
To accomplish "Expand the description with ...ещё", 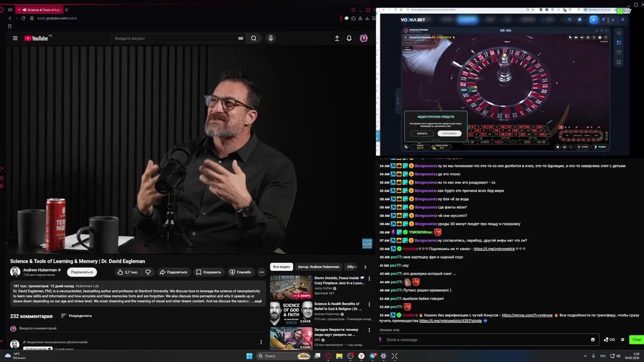I will (x=257, y=301).
